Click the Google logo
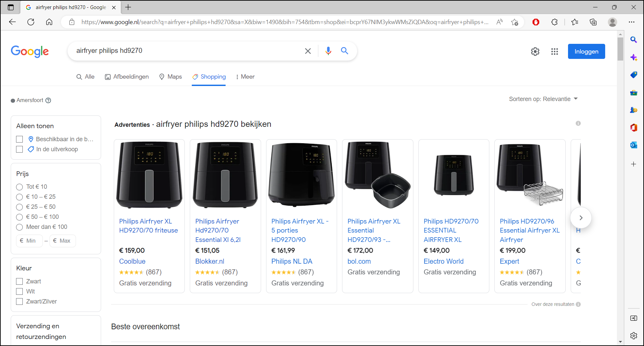The width and height of the screenshot is (644, 346). 30,52
